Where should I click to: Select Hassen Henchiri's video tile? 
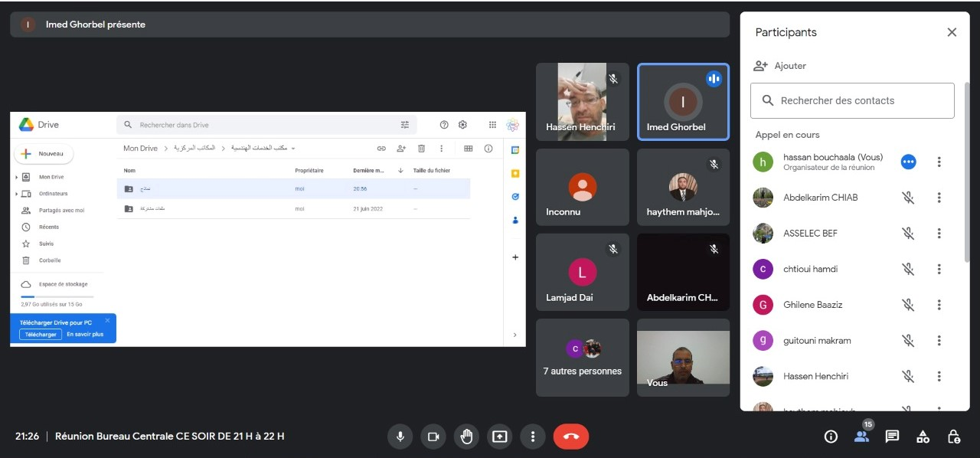click(583, 102)
